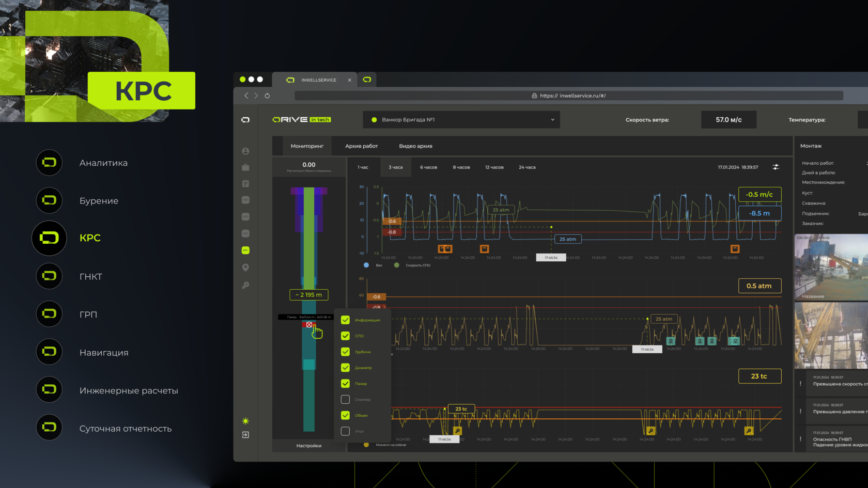
Task: Open Инженерные расчеты in the left menu
Action: (129, 391)
